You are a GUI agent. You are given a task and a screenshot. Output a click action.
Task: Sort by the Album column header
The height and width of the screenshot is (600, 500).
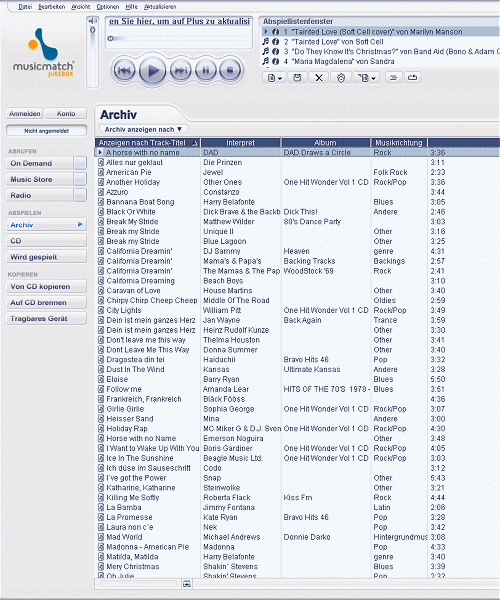coord(326,143)
